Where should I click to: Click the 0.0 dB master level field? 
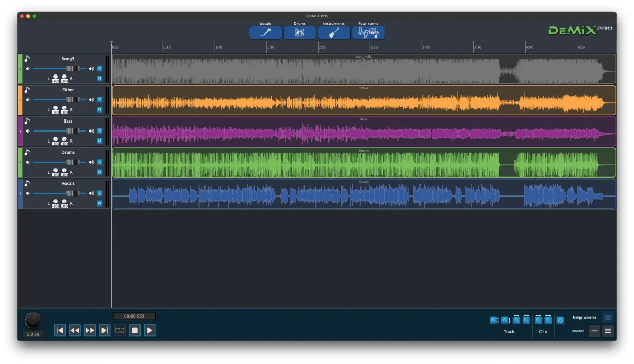tap(33, 334)
